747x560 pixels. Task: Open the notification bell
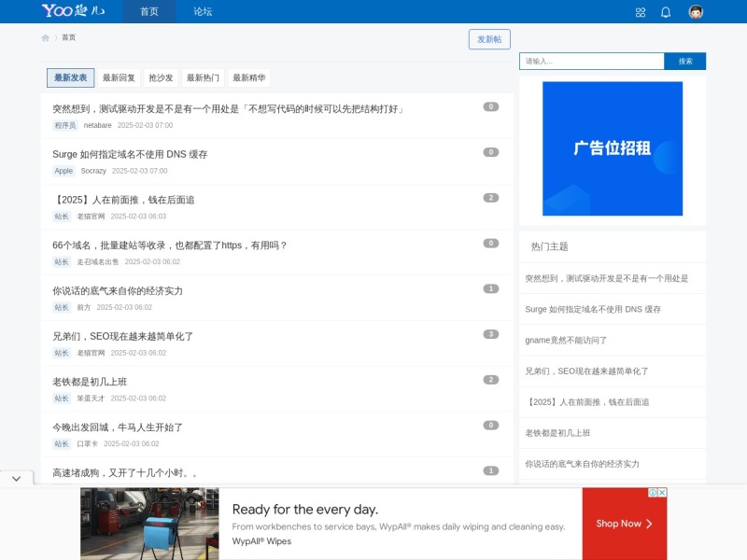[666, 12]
